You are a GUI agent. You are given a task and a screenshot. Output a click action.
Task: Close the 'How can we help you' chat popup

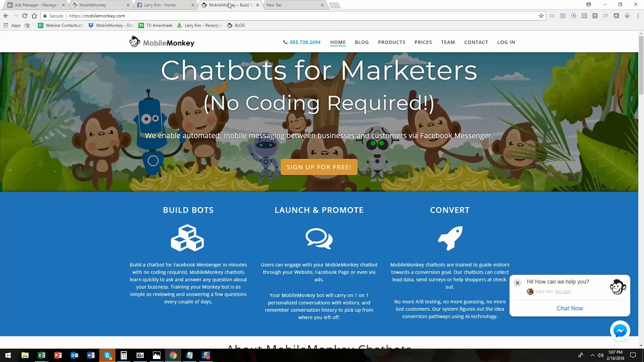tap(517, 283)
